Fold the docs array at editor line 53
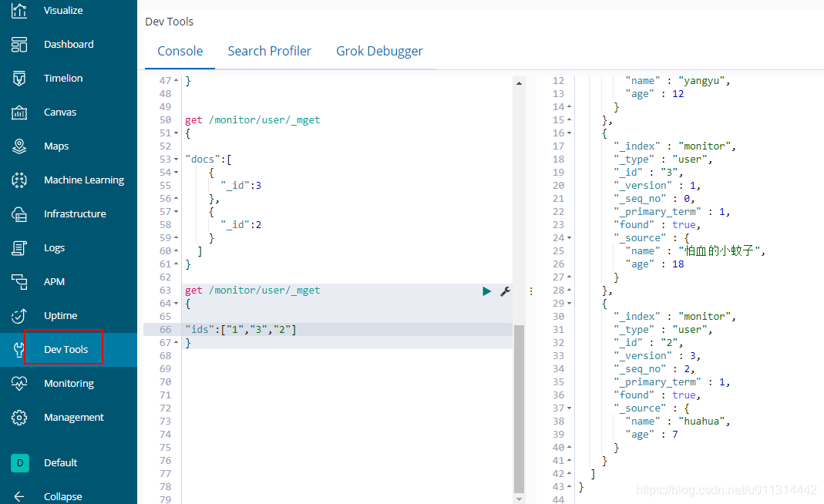 176,160
